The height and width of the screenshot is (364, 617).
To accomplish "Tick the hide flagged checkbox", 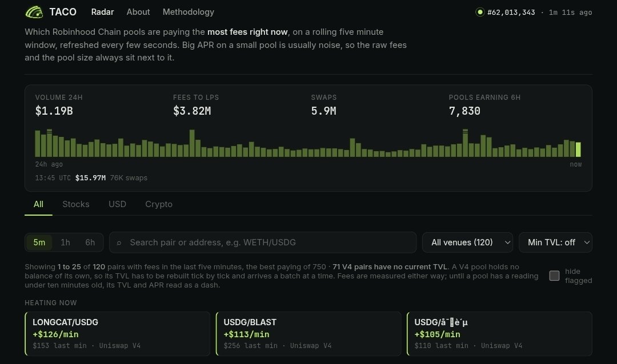I will 554,276.
